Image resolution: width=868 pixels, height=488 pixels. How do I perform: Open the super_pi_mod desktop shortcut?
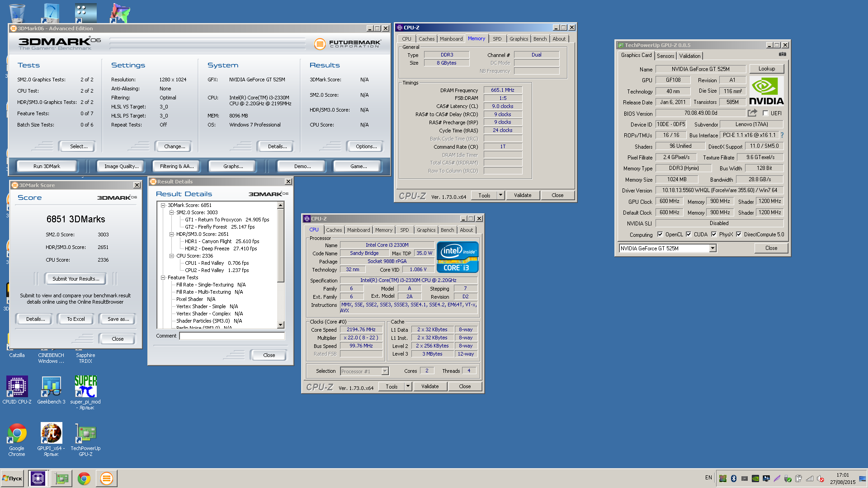coord(85,392)
